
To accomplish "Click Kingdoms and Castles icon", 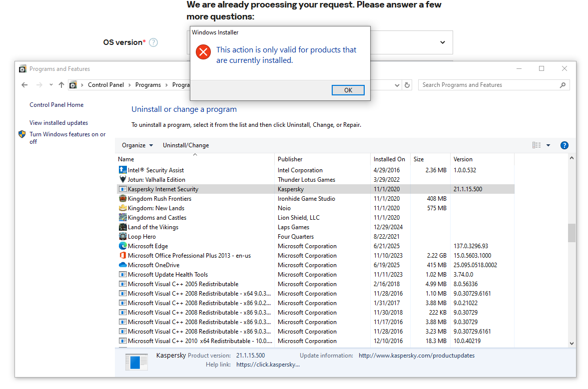I will 122,217.
